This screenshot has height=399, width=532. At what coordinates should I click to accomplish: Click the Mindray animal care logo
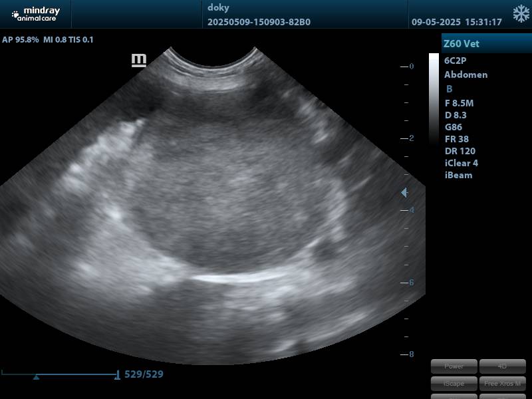35,14
